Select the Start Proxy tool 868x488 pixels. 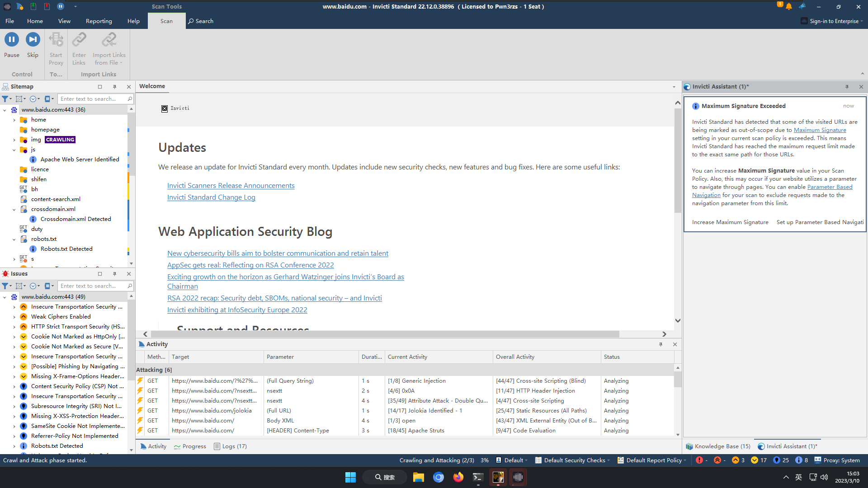tap(56, 47)
